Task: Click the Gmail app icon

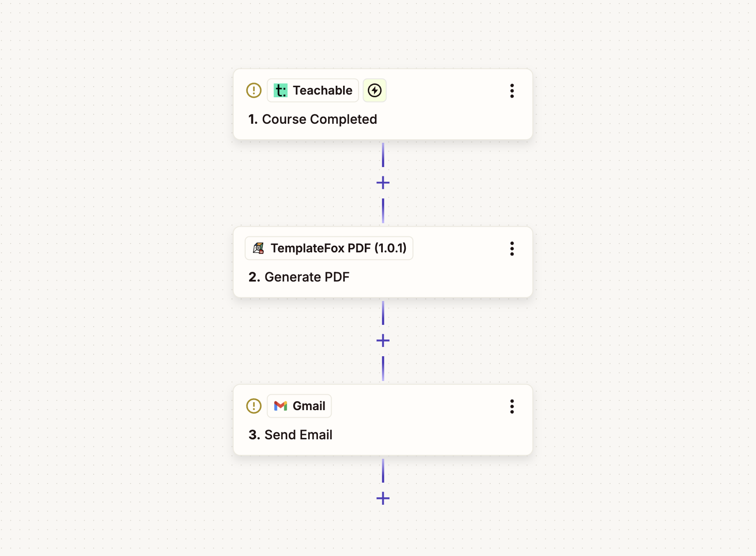Action: click(281, 406)
